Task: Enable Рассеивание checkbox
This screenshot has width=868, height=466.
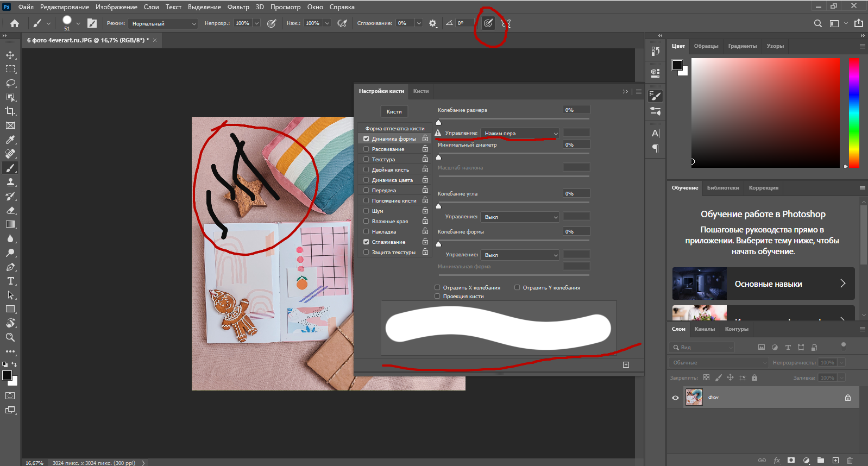Action: click(366, 149)
